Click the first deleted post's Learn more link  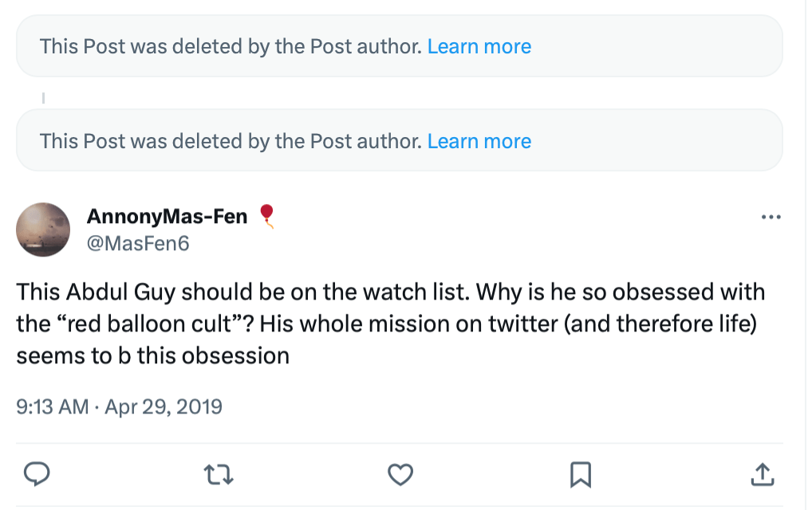479,46
